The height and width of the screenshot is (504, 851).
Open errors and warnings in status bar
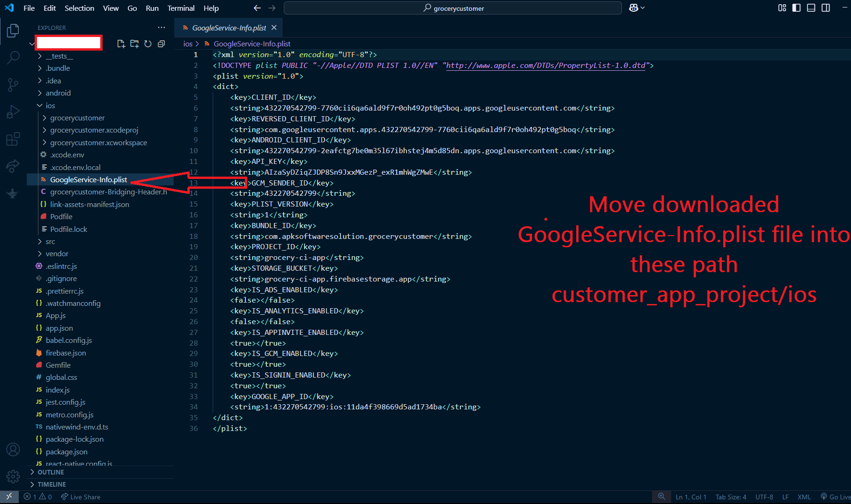(x=38, y=497)
